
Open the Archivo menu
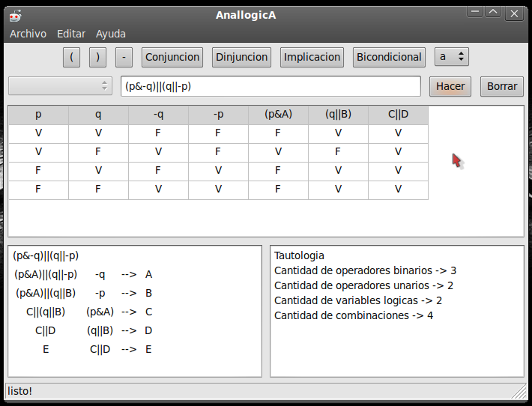tap(28, 34)
